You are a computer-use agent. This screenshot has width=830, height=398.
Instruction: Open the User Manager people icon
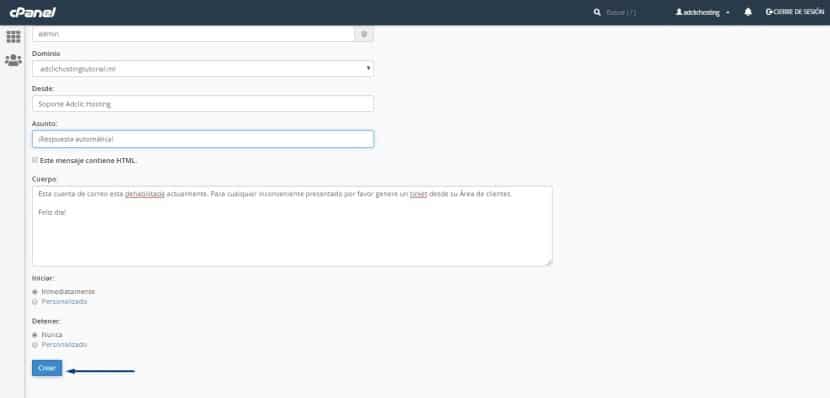(13, 60)
